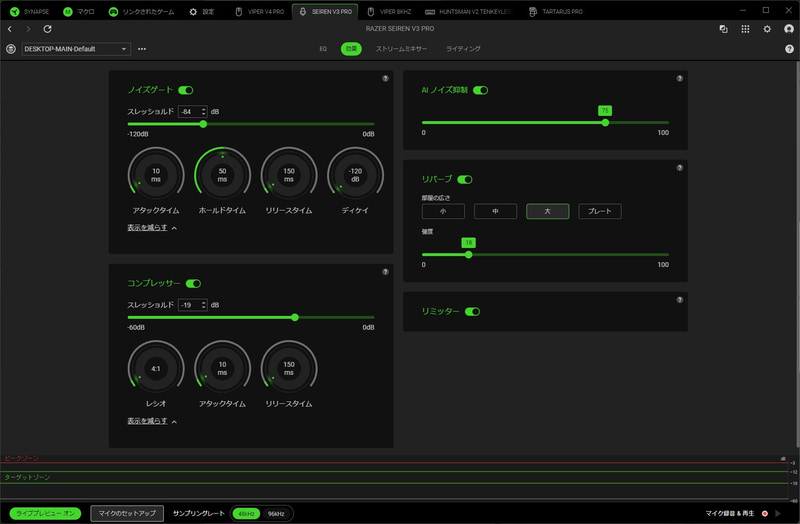Toggle the ライブプレビュー オン button
The image size is (800, 524).
pyautogui.click(x=45, y=513)
